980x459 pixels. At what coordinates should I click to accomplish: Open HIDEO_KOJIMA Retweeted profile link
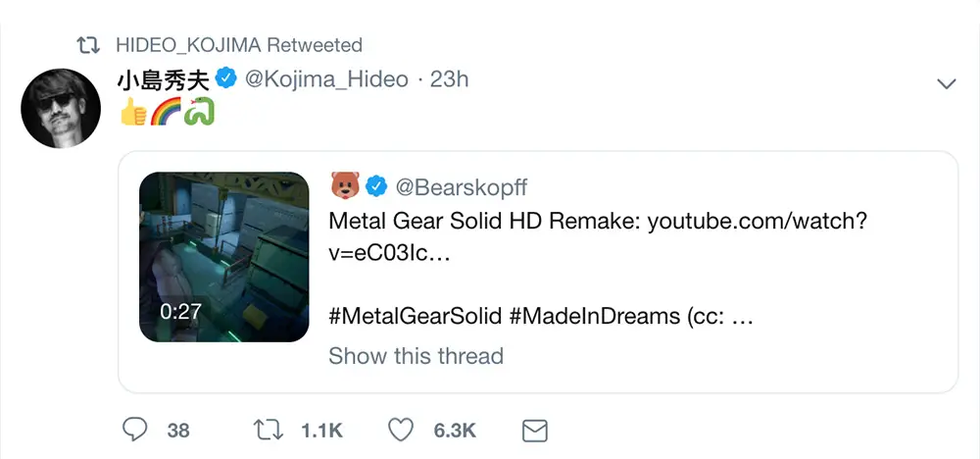coord(238,45)
